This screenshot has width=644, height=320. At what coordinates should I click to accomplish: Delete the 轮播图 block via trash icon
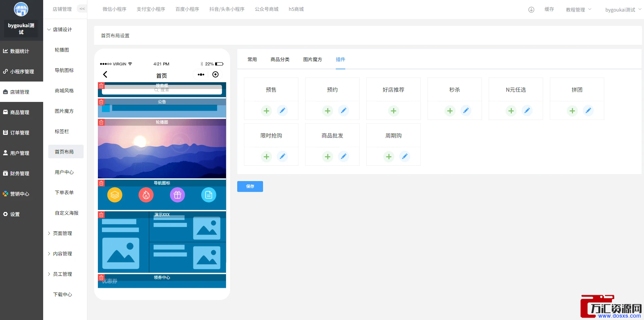tap(101, 122)
